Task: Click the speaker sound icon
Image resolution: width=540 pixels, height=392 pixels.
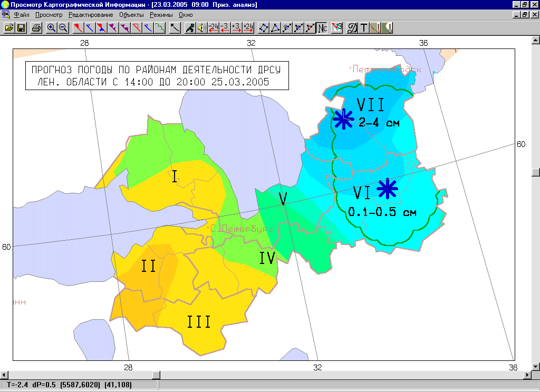Action: pos(201,28)
